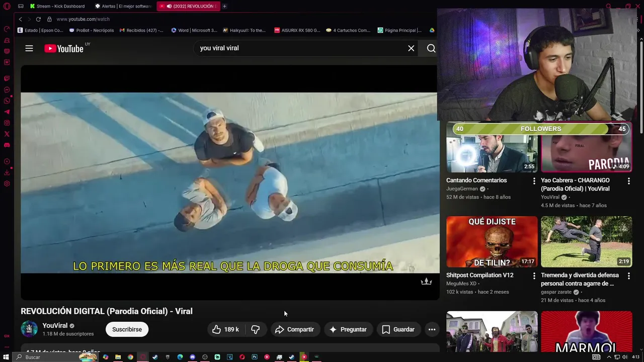Click the crown watermark in player
Screen dimensions: 644x362
click(426, 282)
